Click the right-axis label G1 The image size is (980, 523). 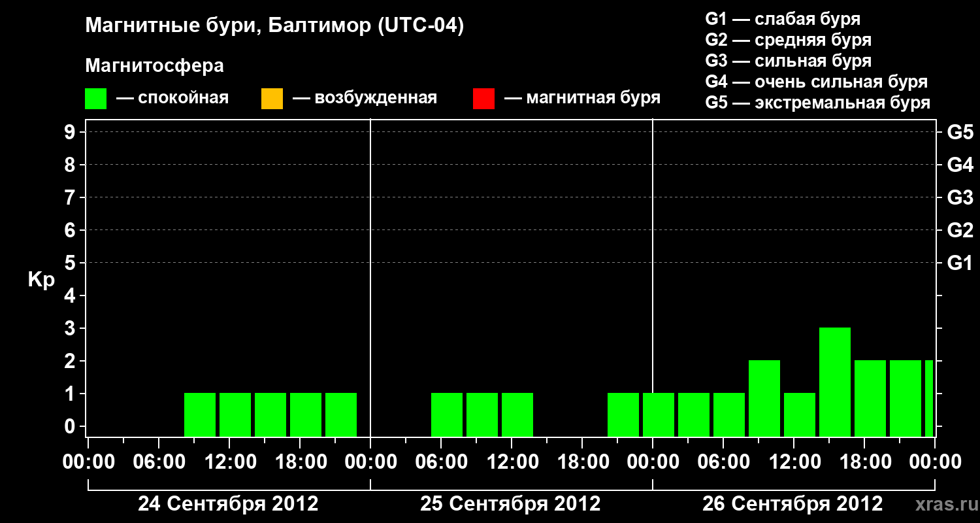coord(960,263)
